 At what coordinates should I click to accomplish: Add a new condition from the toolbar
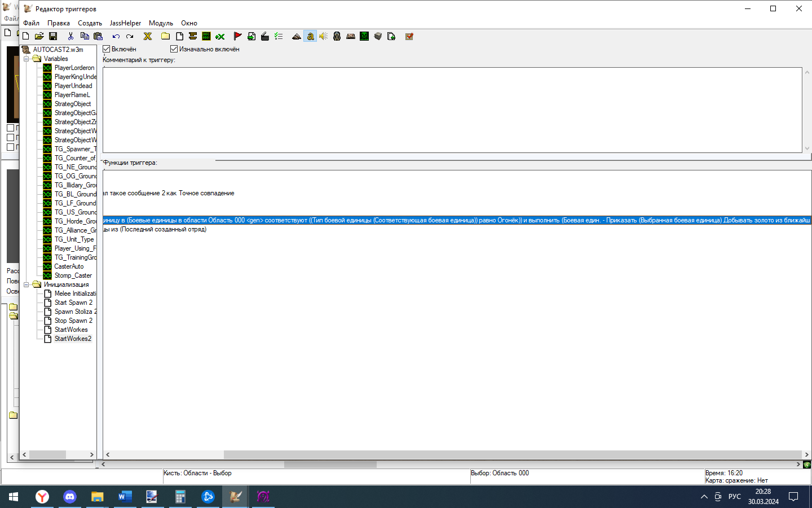click(x=251, y=36)
